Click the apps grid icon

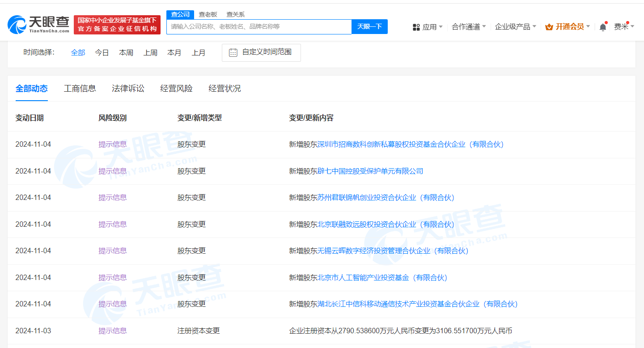(416, 27)
